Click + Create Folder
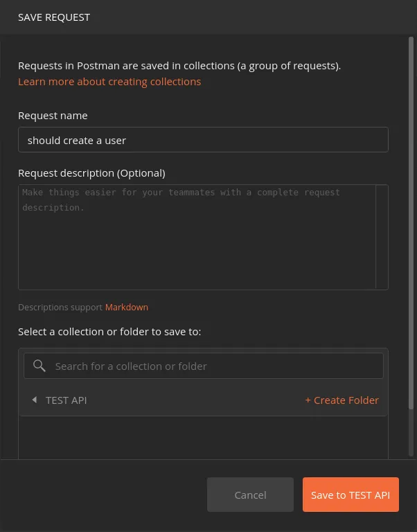Image resolution: width=417 pixels, height=532 pixels. 341,400
